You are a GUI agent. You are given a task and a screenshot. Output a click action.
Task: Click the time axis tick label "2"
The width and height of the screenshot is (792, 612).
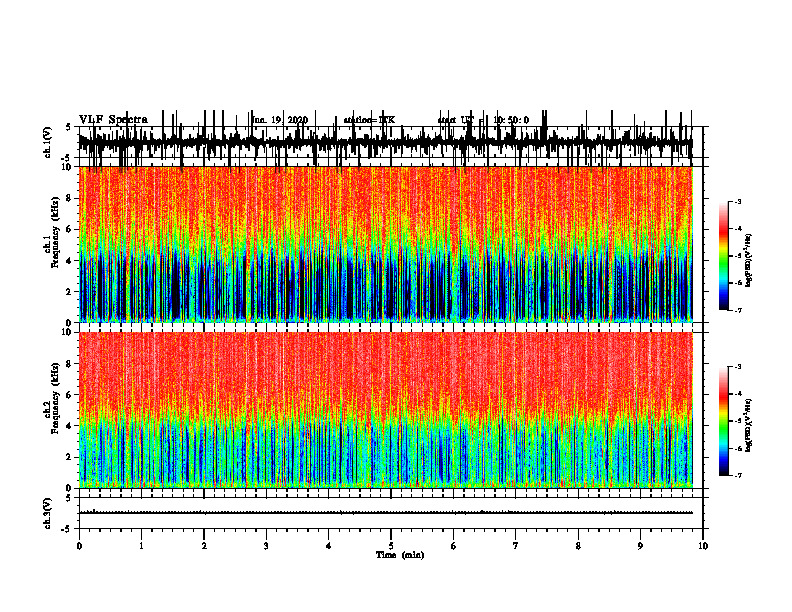tap(204, 546)
